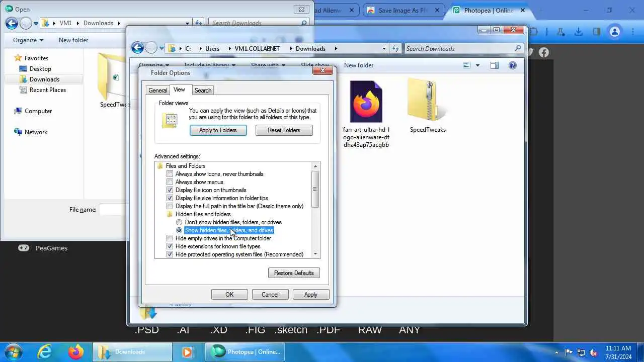Open Chrome downloads arrow icon
This screenshot has height=362, width=644.
click(579, 32)
